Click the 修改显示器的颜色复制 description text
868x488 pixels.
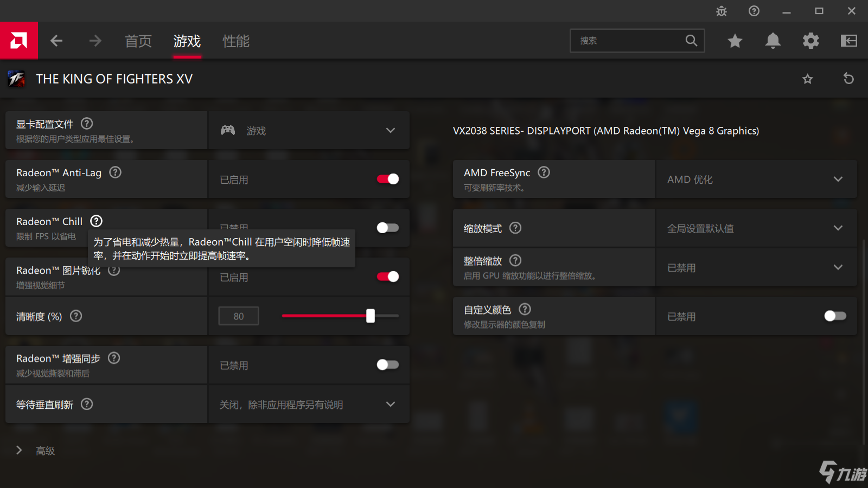point(505,325)
